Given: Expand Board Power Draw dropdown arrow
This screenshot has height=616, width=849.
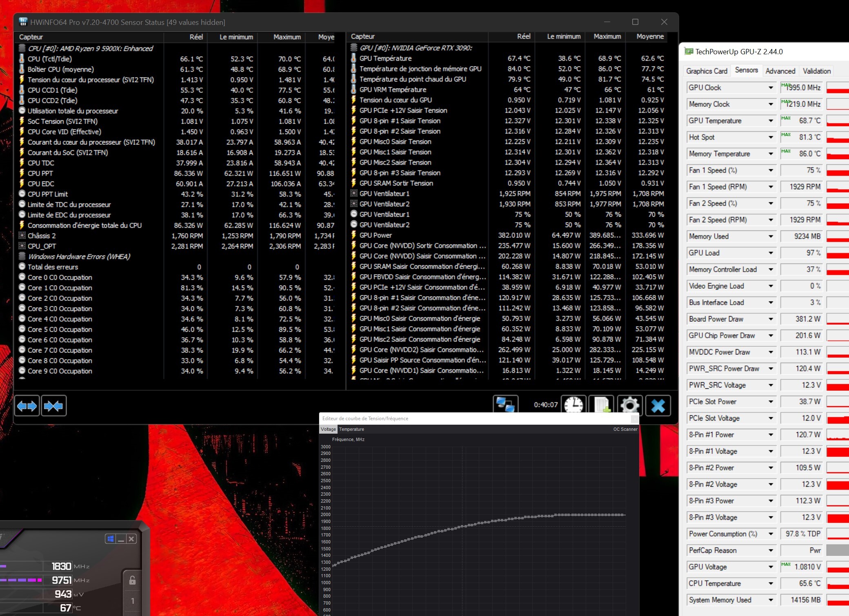Looking at the screenshot, I should click(770, 319).
